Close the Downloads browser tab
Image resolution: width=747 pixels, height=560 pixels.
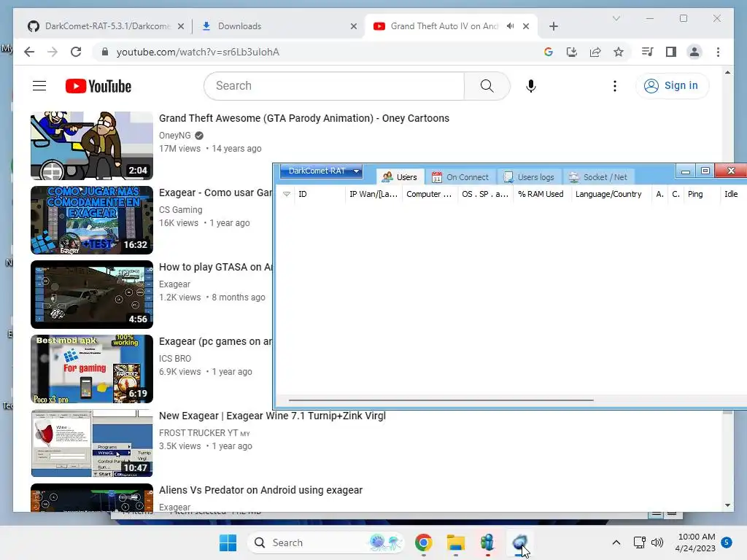tap(354, 26)
